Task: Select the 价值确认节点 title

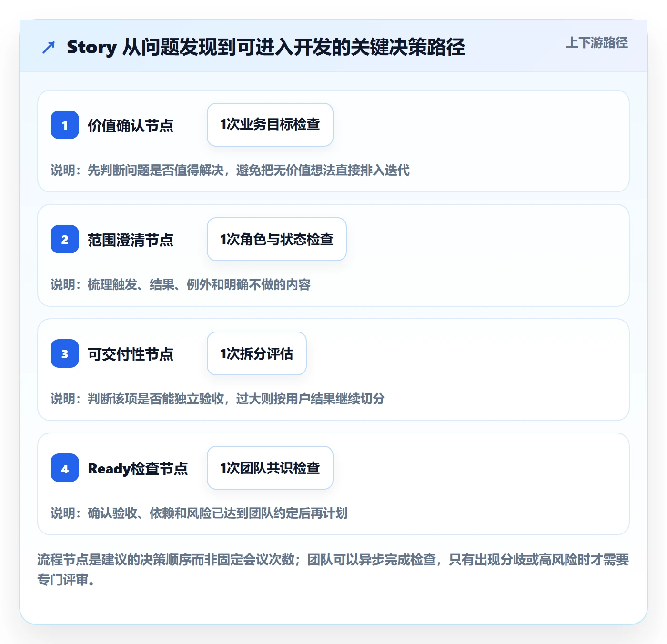Action: click(131, 125)
